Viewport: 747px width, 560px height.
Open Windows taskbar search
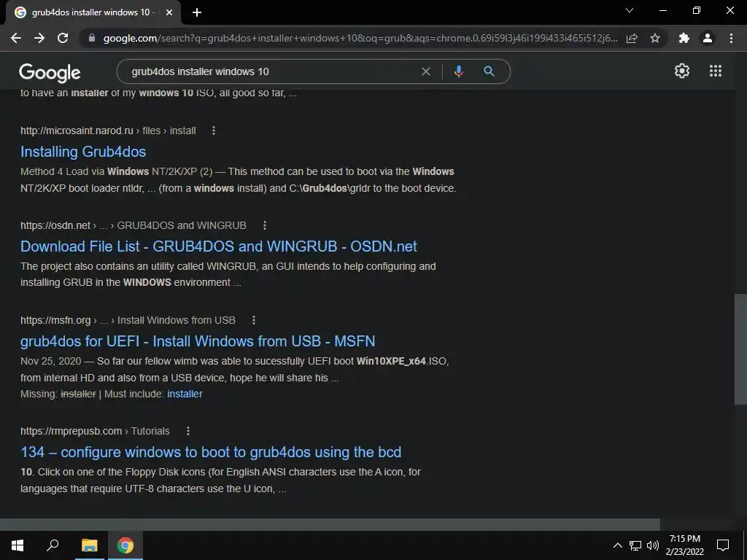click(53, 545)
